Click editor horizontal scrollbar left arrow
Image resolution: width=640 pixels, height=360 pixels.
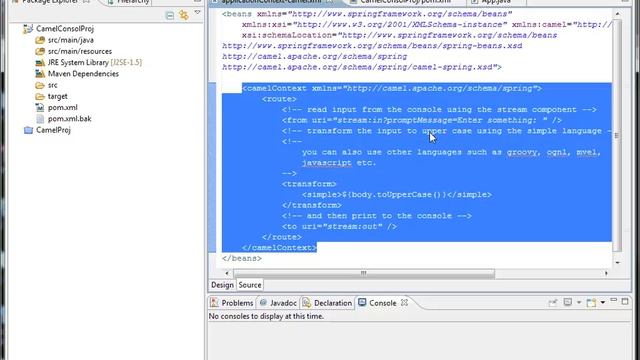pos(227,273)
